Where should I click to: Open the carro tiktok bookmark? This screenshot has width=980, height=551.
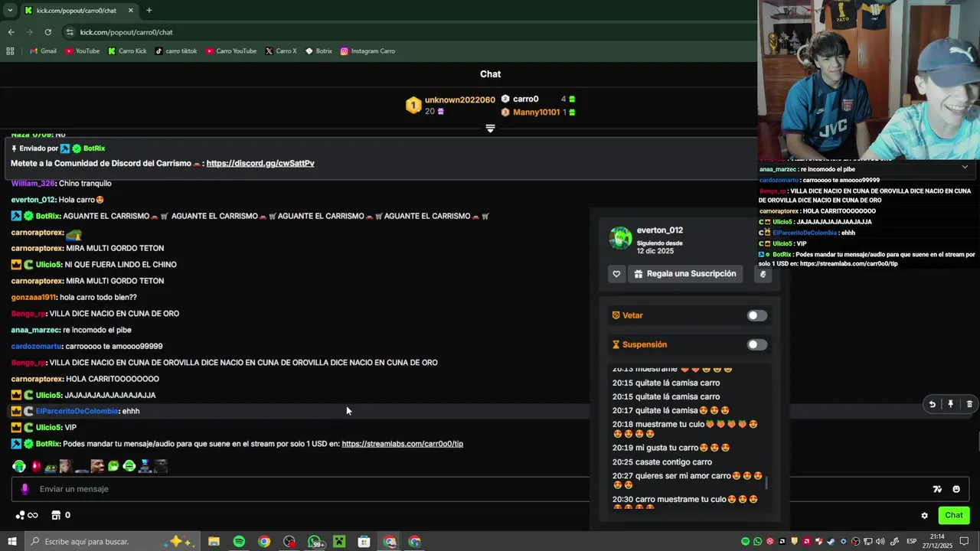point(176,51)
